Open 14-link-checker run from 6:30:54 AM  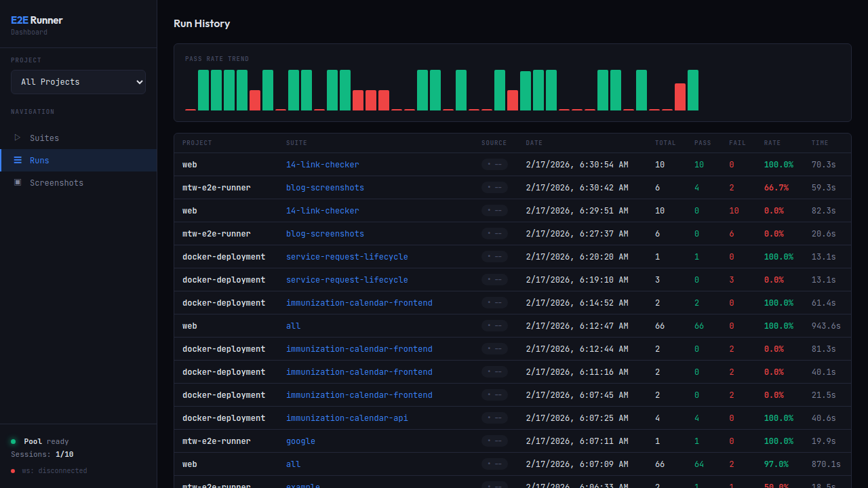click(x=323, y=165)
